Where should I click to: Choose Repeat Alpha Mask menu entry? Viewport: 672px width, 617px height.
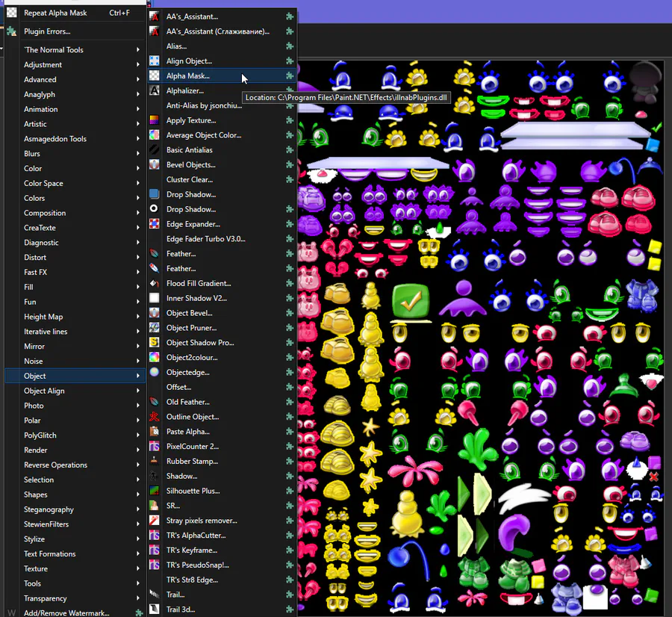click(x=75, y=13)
